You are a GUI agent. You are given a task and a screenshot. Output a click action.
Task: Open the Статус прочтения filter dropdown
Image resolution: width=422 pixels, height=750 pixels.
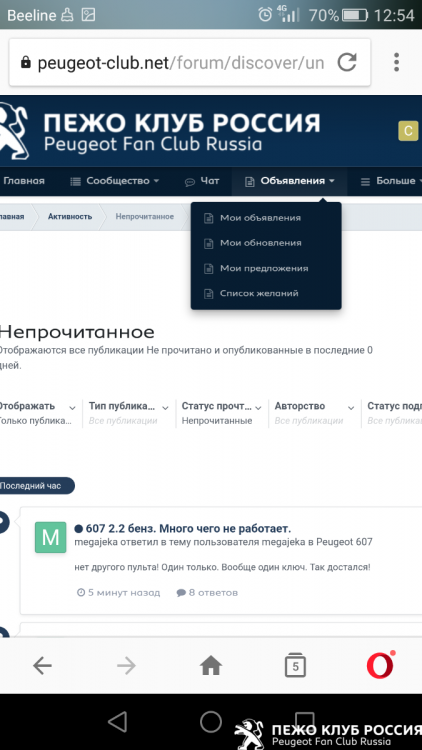click(222, 413)
